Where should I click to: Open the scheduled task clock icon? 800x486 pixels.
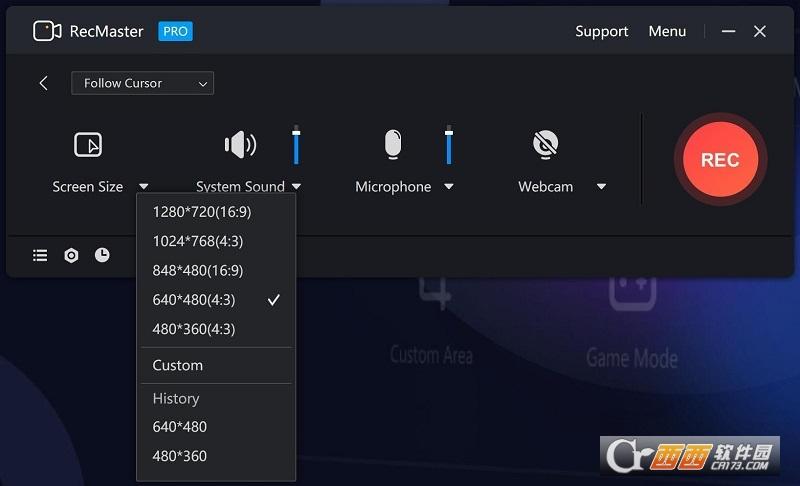pyautogui.click(x=102, y=254)
